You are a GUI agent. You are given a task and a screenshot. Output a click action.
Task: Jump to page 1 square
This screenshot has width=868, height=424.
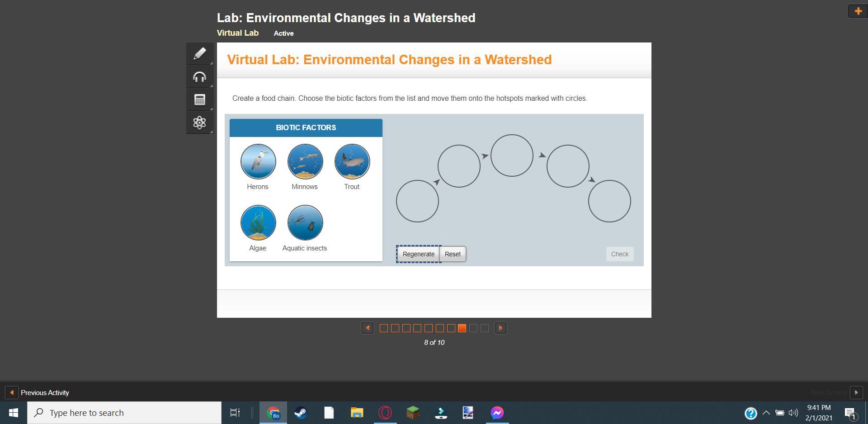click(x=384, y=328)
